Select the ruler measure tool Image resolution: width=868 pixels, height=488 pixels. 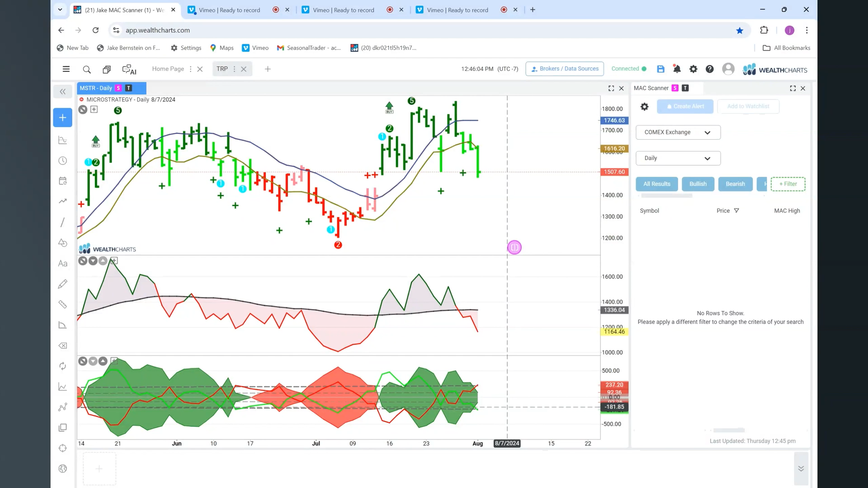coord(63,305)
